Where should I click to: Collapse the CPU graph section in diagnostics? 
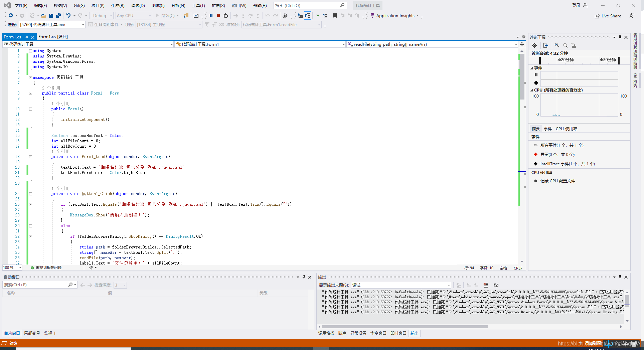(x=532, y=90)
